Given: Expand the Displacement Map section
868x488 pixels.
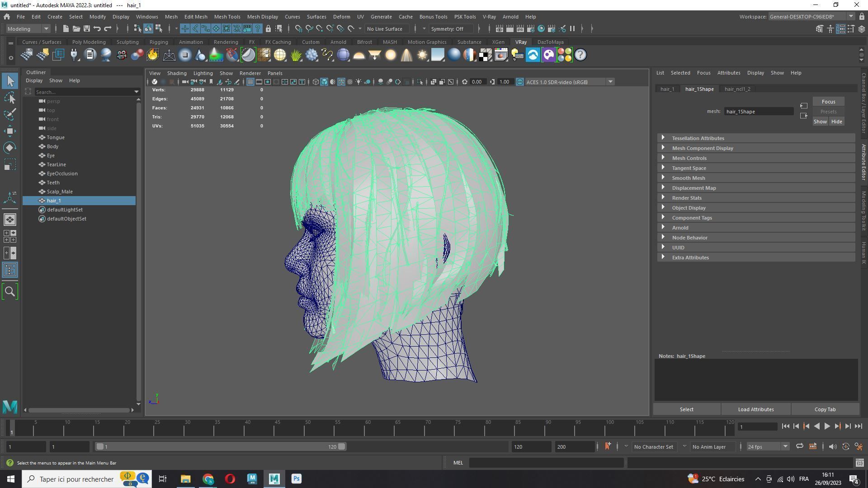Looking at the screenshot, I should pyautogui.click(x=756, y=188).
